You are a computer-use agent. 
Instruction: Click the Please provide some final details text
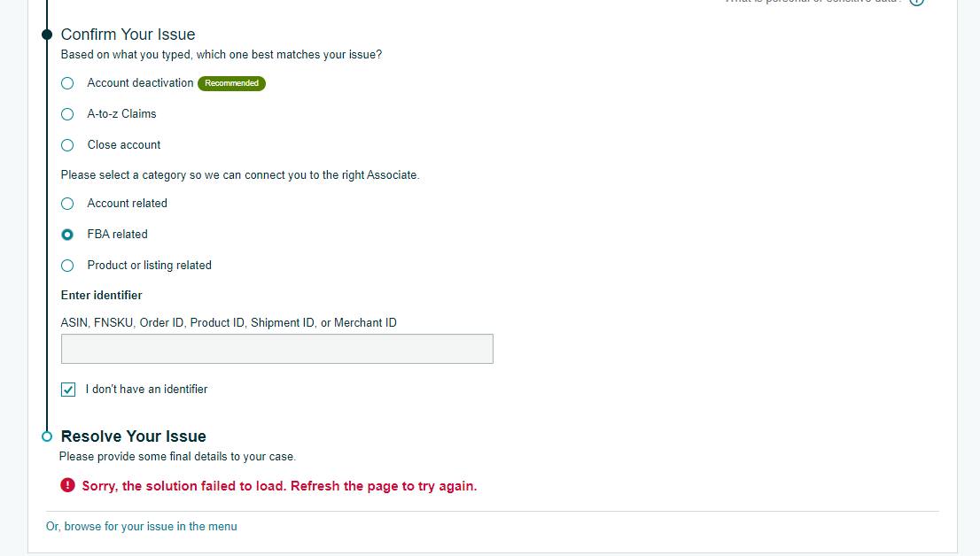[177, 456]
